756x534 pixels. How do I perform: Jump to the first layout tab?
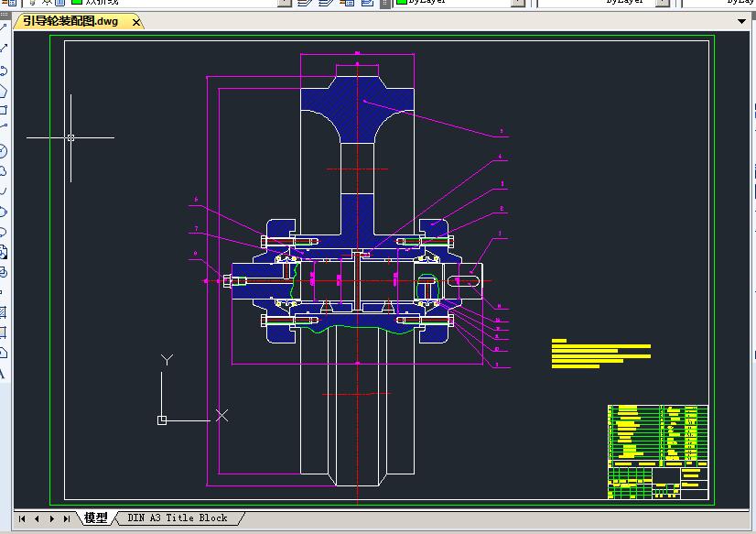coord(22,519)
